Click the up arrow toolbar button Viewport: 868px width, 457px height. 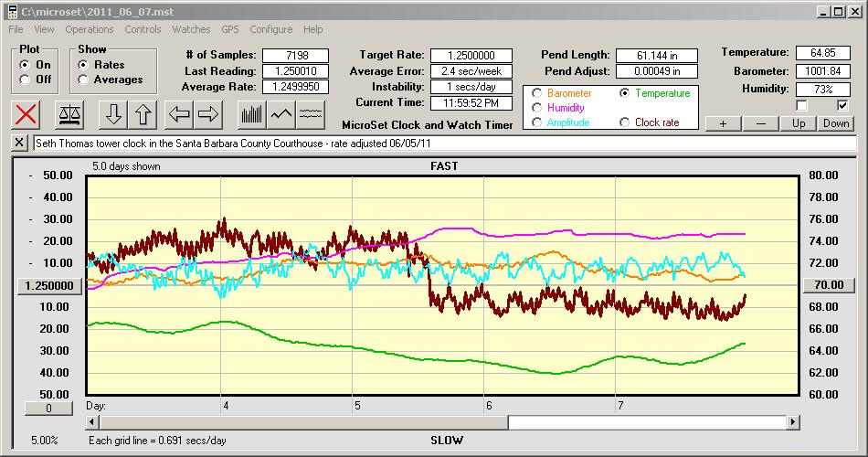(x=143, y=114)
